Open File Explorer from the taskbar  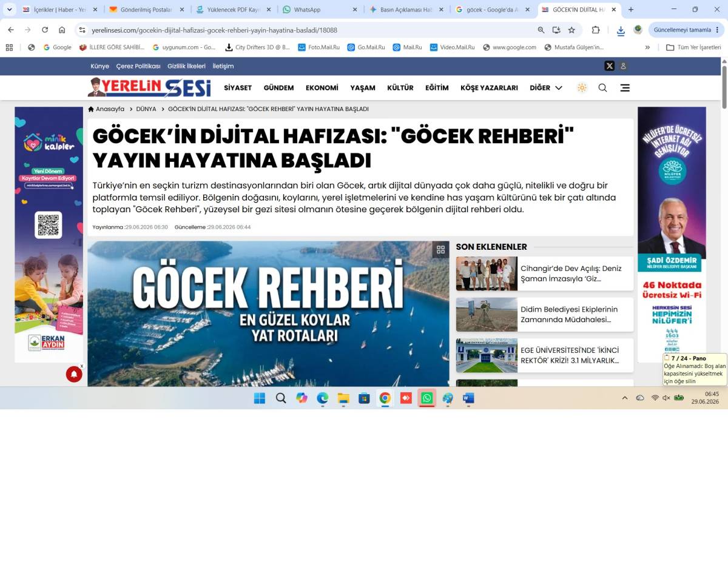[343, 398]
